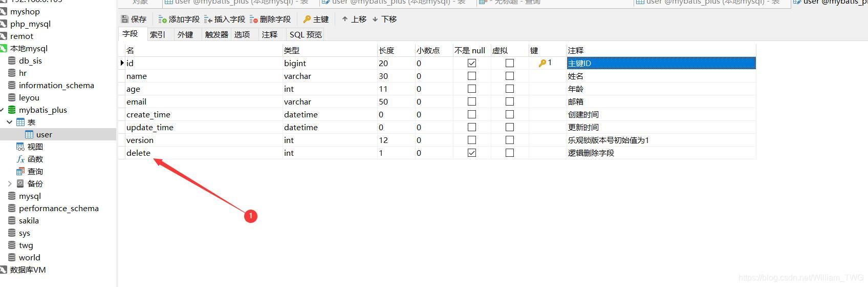This screenshot has height=287, width=868.
Task: Open the SQL 预览 tab
Action: [x=306, y=34]
